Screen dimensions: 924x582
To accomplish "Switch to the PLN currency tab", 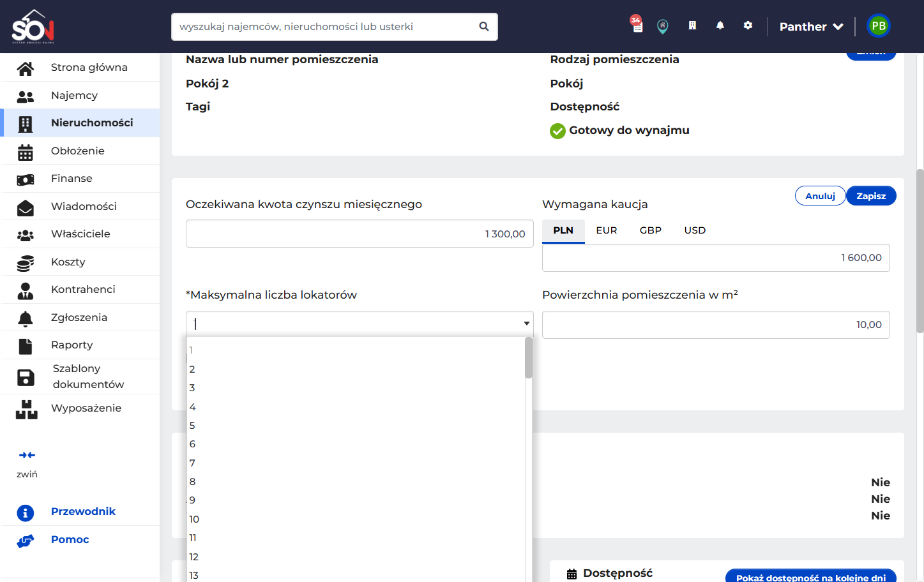I will (x=563, y=230).
